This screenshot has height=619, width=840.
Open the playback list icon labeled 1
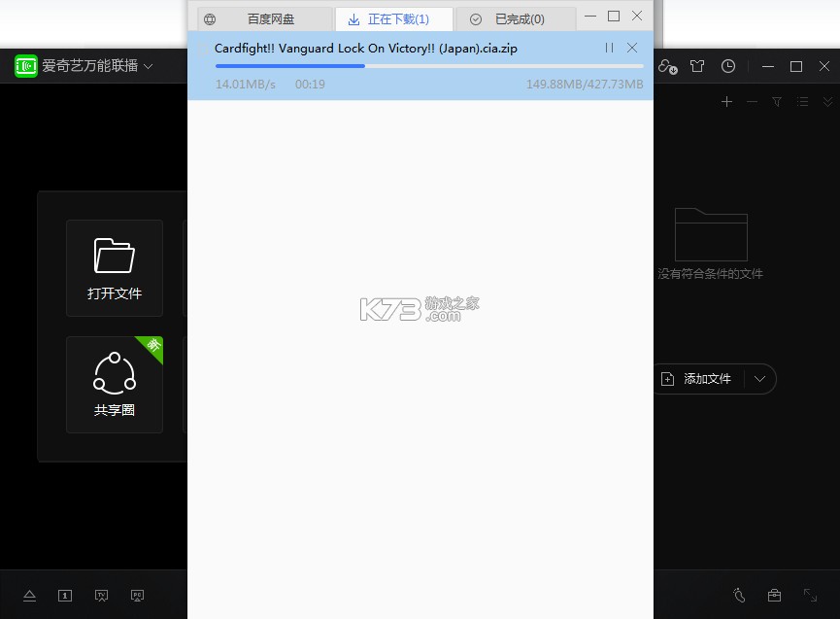(x=65, y=595)
